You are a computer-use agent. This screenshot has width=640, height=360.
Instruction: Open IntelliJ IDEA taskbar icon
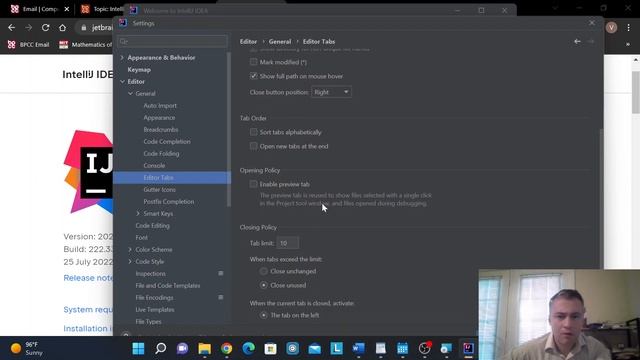(468, 349)
